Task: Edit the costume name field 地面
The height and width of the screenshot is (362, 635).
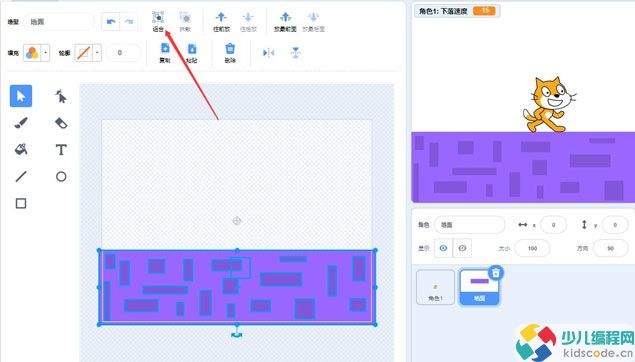Action: (x=59, y=22)
